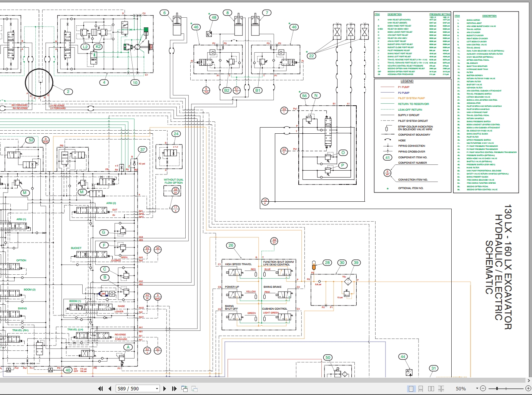Go to the next page arrow
The height and width of the screenshot is (395, 532).
coord(165,388)
